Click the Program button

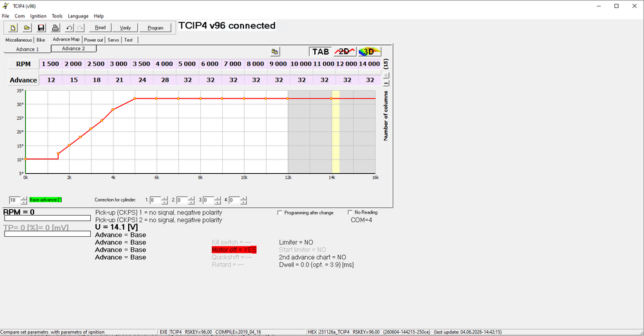click(x=155, y=28)
